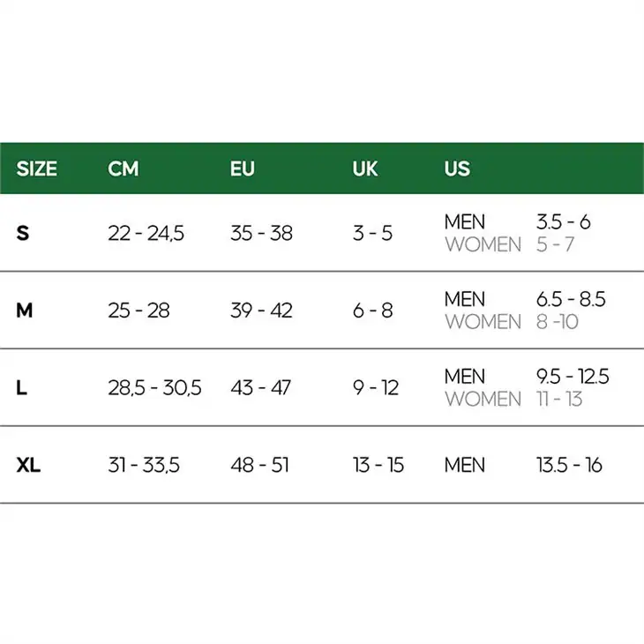Image resolution: width=644 pixels, height=644 pixels.
Task: Select the US 13.5 - 16 value
Action: click(x=569, y=465)
